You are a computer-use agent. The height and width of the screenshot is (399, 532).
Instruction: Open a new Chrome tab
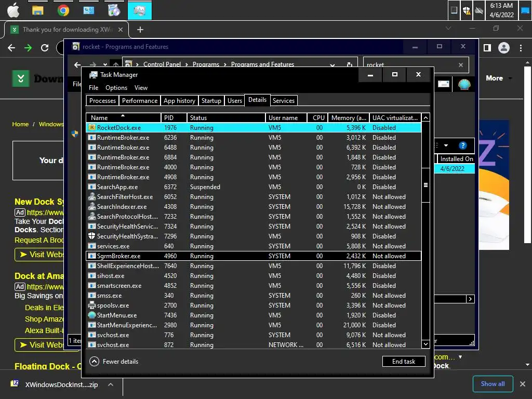(x=140, y=30)
